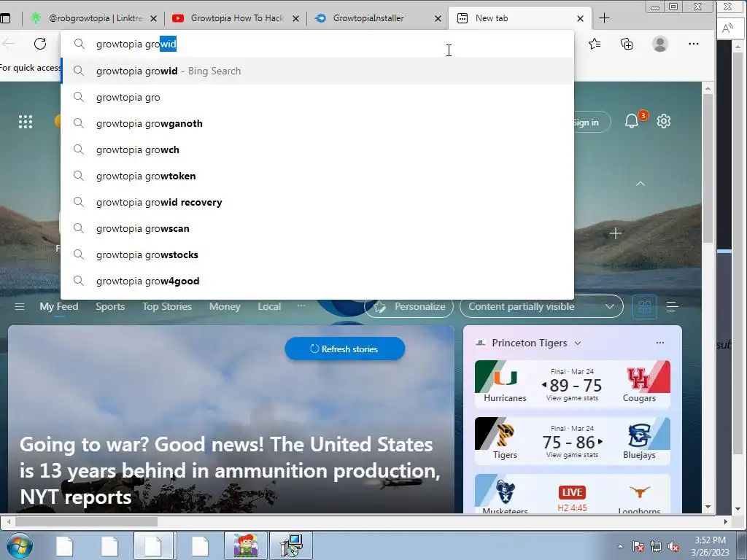This screenshot has width=747, height=560.
Task: Click the horizontal scrollbar at the bottom
Action: pos(86,521)
